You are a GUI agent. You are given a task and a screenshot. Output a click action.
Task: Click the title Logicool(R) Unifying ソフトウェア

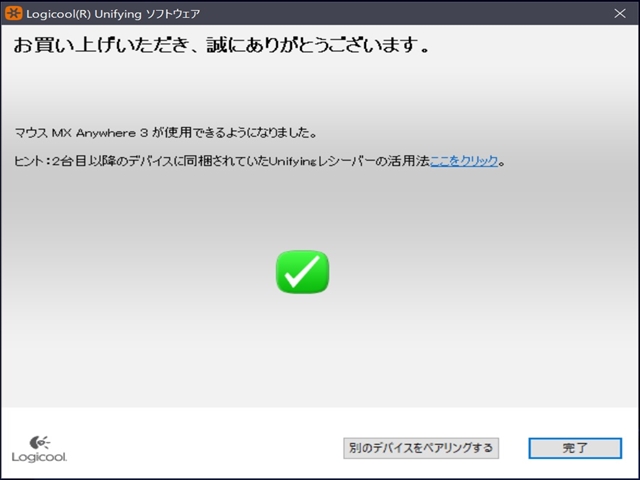coord(113,14)
